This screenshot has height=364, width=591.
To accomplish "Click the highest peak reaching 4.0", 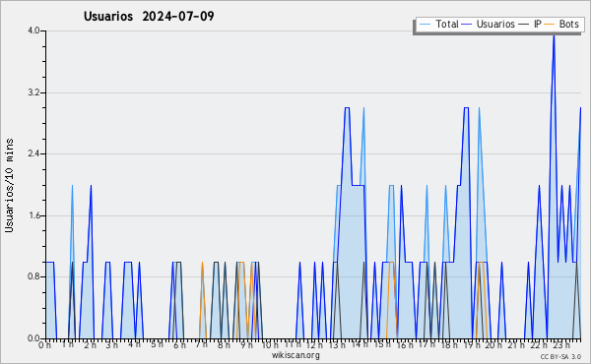I will pyautogui.click(x=554, y=35).
